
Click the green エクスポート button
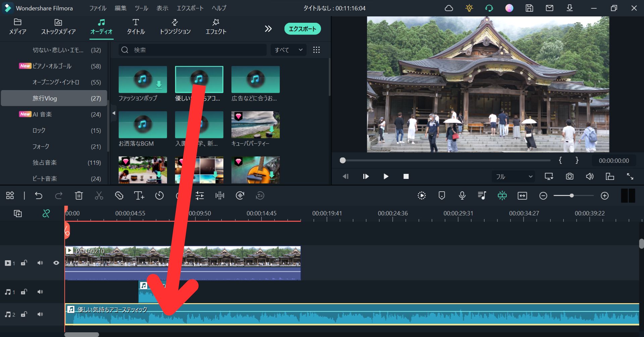[302, 29]
